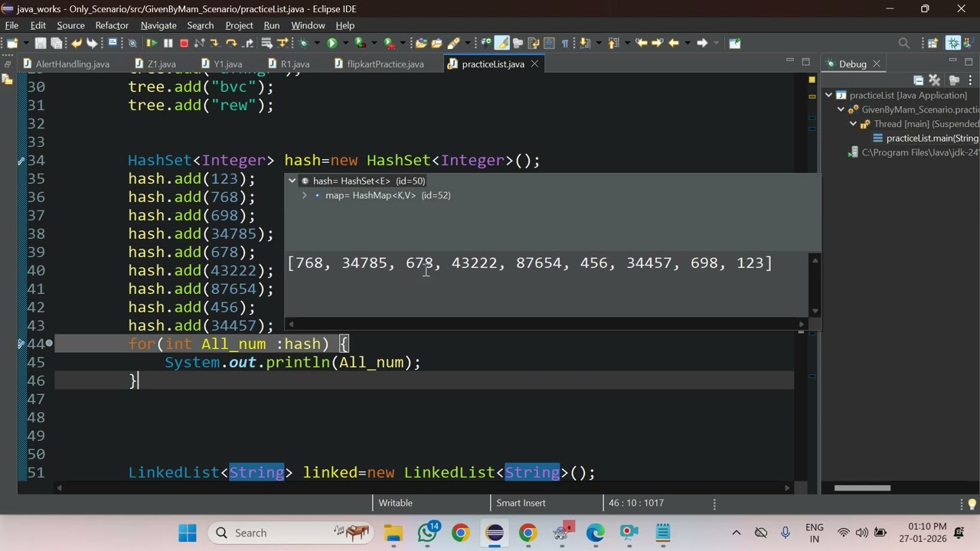Toggle the breakpoint marker on line 44

click(50, 344)
